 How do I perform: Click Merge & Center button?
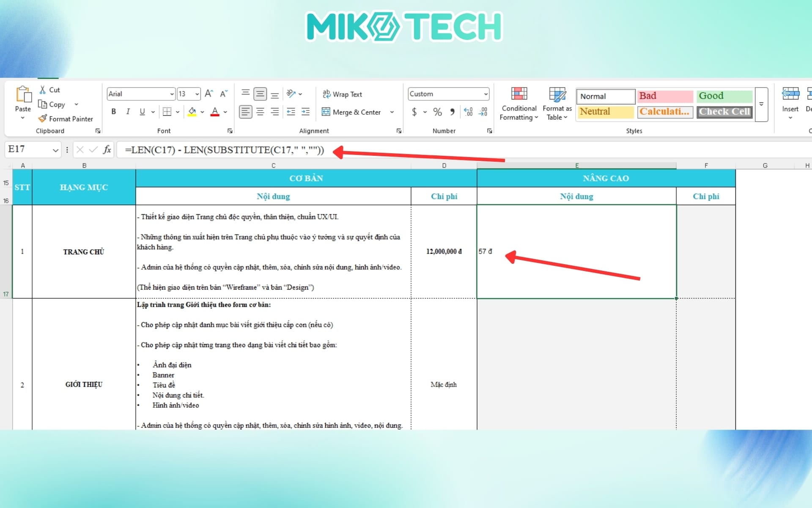351,112
